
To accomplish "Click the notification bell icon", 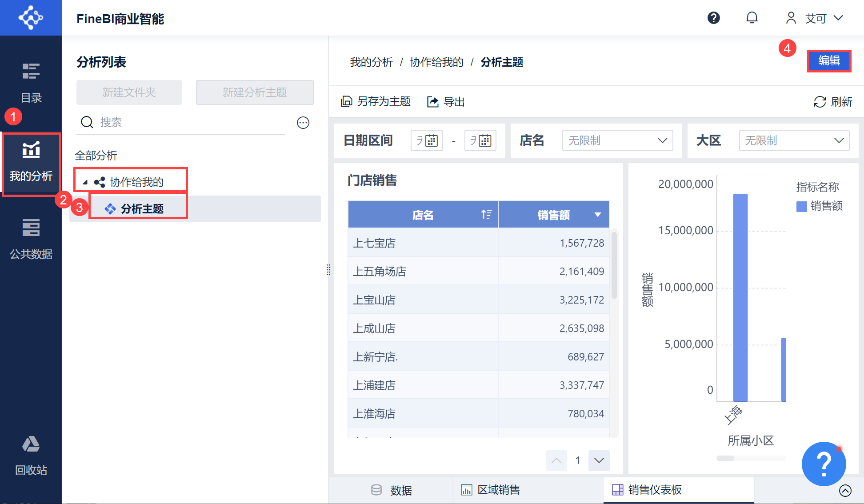I will tap(752, 18).
